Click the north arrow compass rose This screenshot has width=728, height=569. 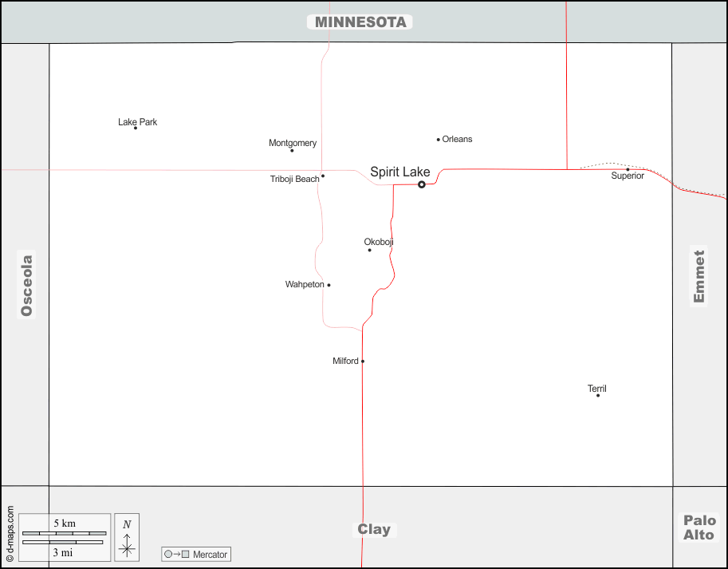tap(127, 537)
